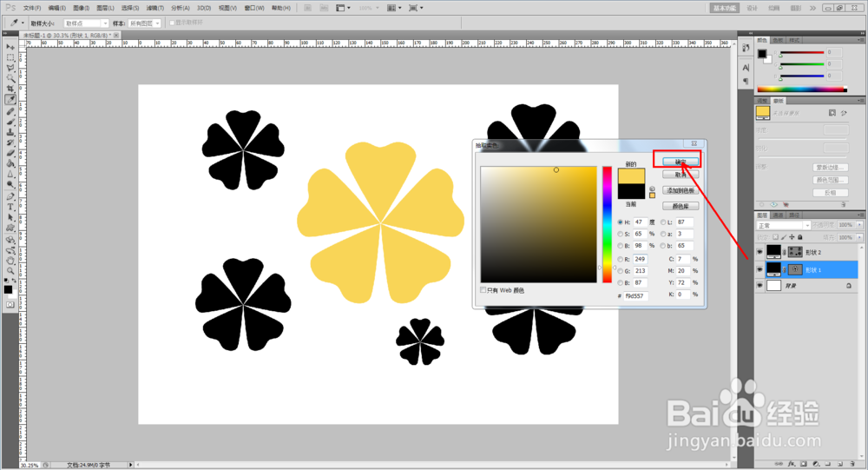Switch to the Channels tab in layers panel
This screenshot has height=470, width=868.
coord(779,215)
